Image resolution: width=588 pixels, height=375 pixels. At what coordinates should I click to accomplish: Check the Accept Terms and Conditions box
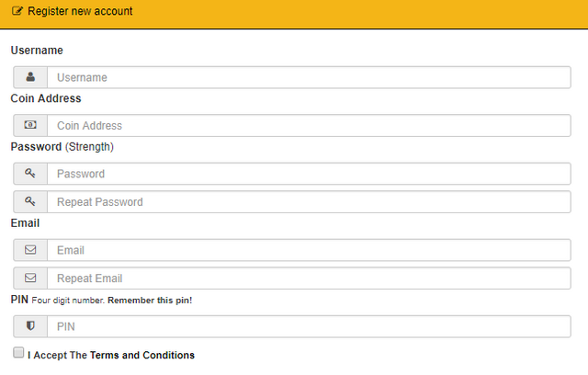pyautogui.click(x=18, y=353)
